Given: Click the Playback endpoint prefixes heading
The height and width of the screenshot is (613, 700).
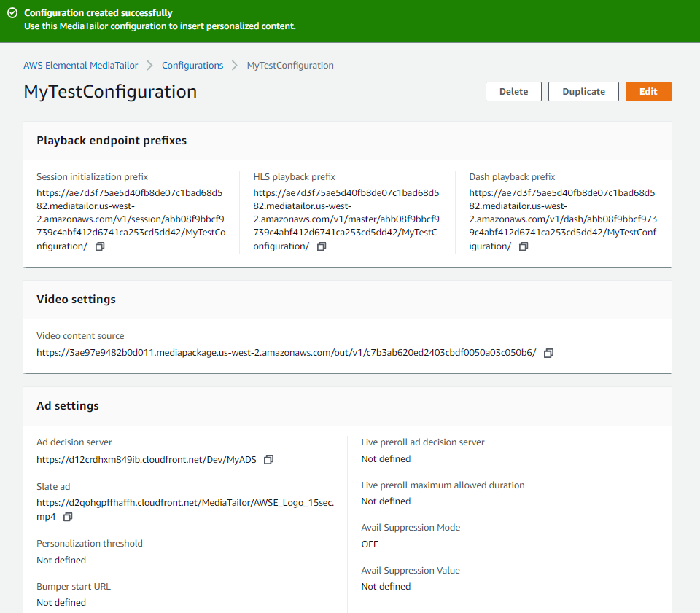Looking at the screenshot, I should [112, 141].
